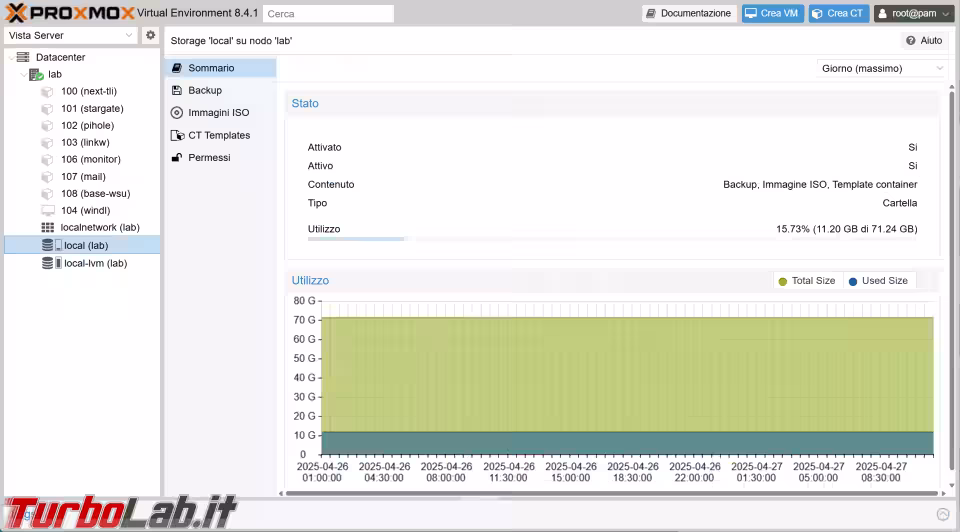
Task: Click the blue Used Size swatch
Action: click(x=853, y=282)
